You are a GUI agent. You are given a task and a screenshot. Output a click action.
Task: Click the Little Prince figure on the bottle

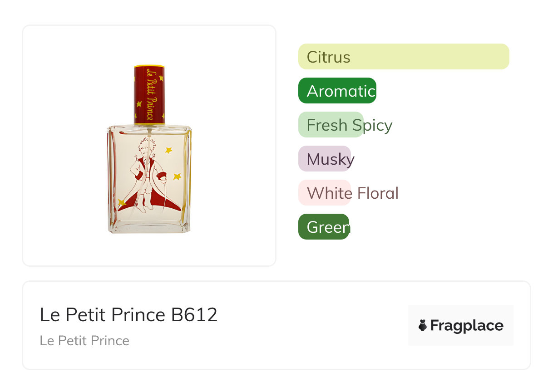(x=145, y=175)
